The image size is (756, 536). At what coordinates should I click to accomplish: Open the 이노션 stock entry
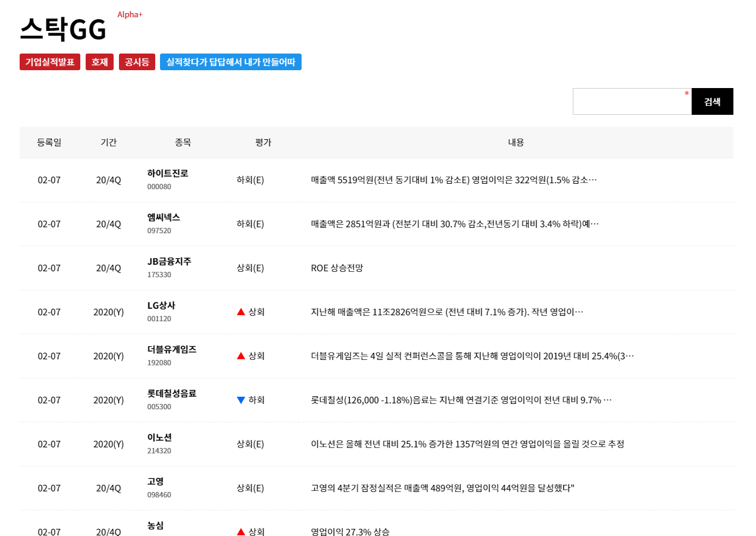point(159,437)
